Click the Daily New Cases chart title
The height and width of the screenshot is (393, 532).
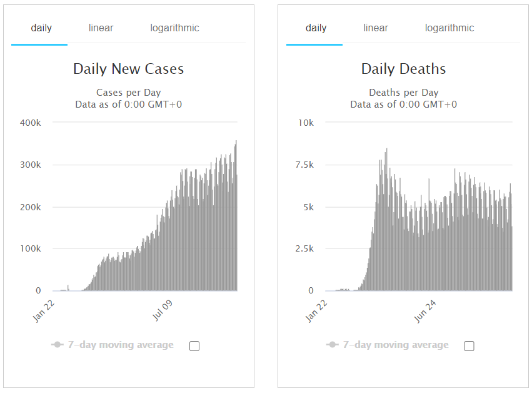coord(128,69)
